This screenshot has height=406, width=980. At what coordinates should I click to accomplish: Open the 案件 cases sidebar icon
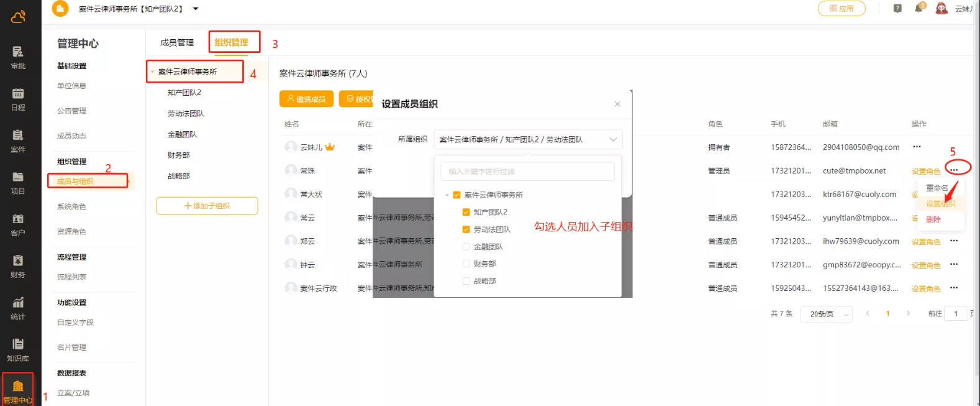click(18, 140)
